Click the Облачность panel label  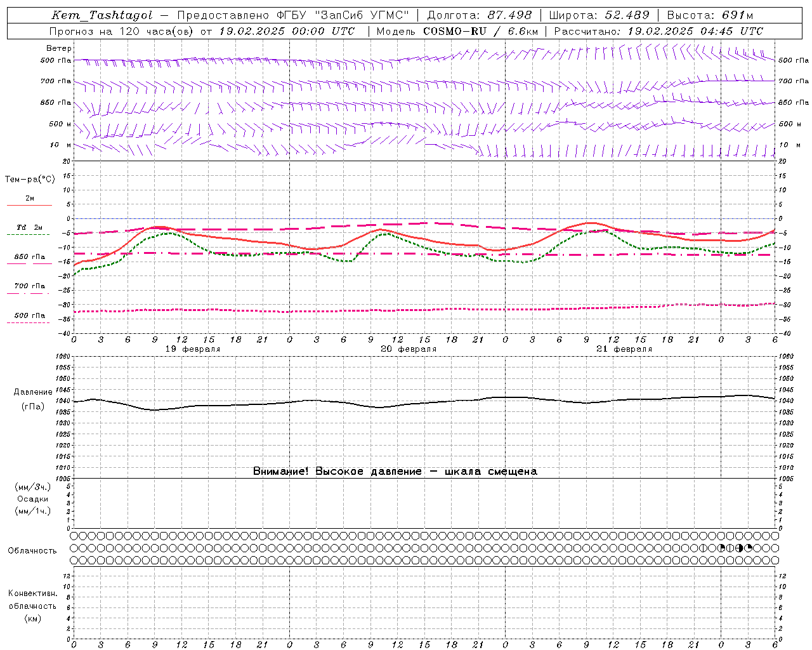32,550
